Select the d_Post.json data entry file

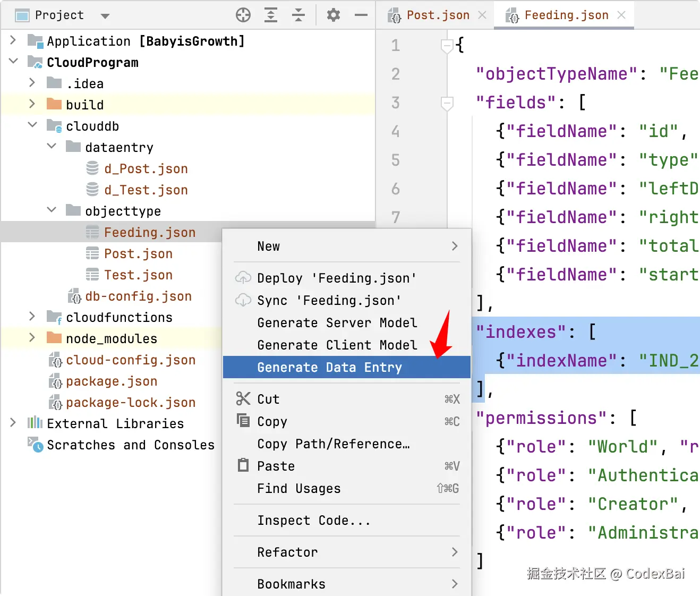coord(146,168)
